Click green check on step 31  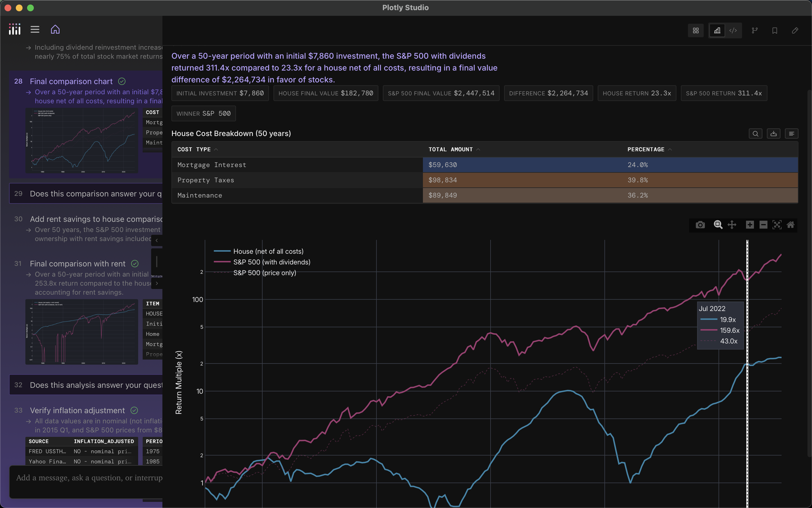coord(135,264)
